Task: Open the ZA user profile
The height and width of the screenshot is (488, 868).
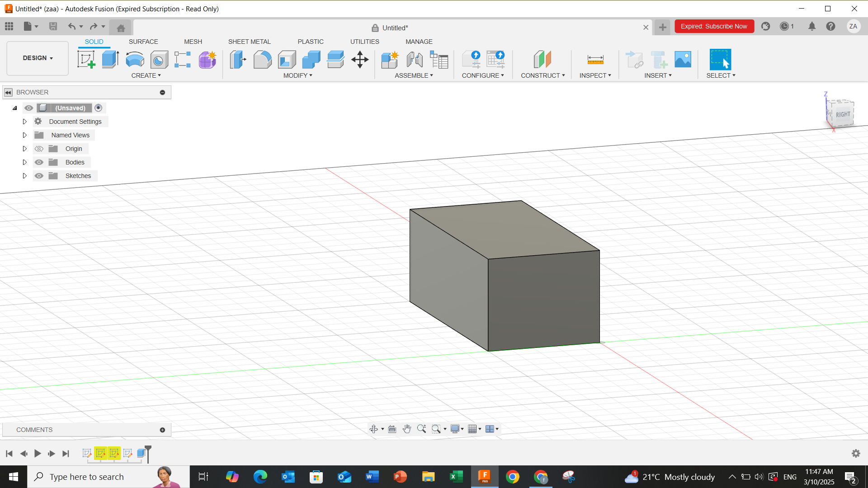Action: tap(853, 26)
